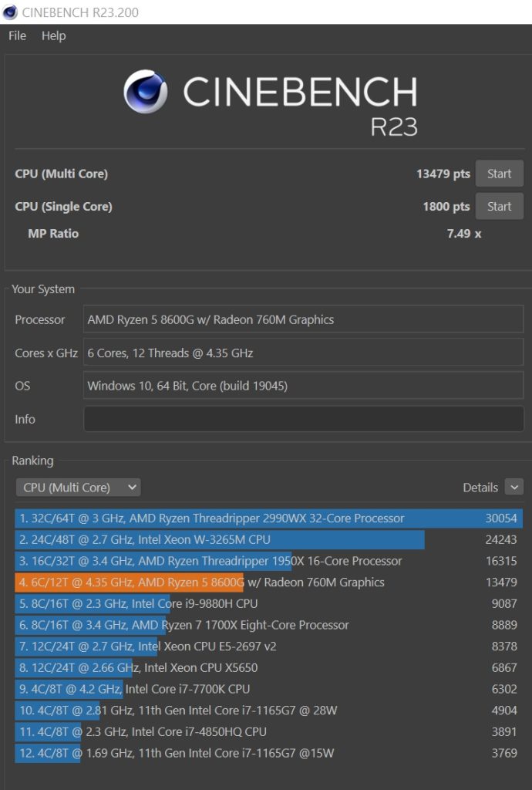Click the Cinebench sphere logo

click(x=146, y=92)
